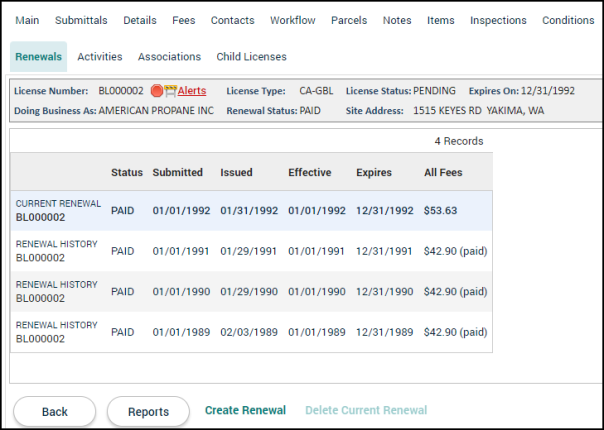
Task: Go to the Details tab
Action: coord(140,20)
